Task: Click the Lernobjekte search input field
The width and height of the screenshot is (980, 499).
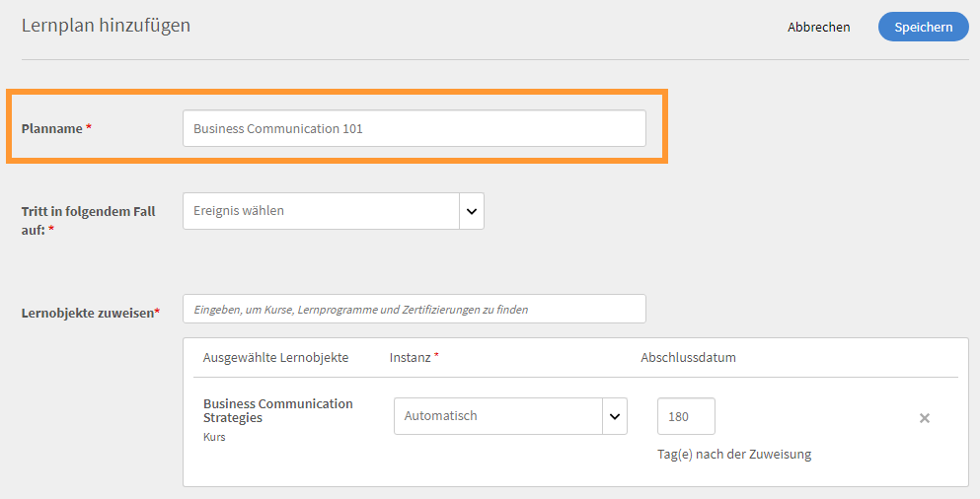Action: [x=414, y=309]
